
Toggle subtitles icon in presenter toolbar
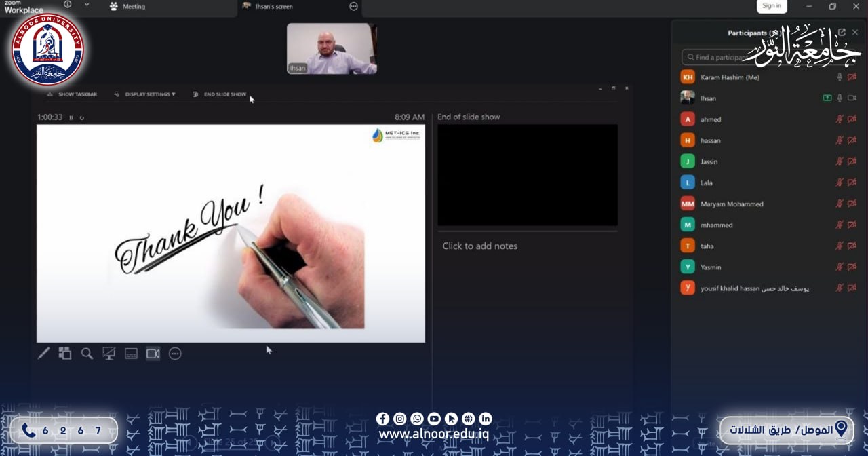pos(131,353)
